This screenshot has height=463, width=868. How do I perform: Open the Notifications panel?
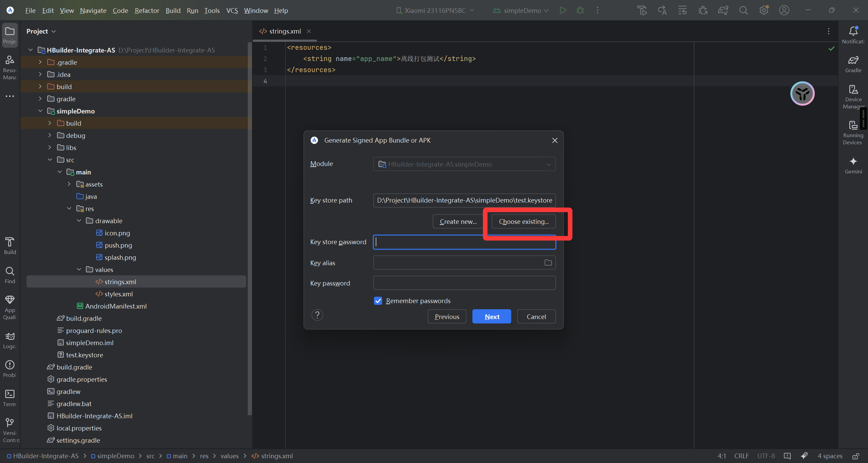(x=853, y=35)
